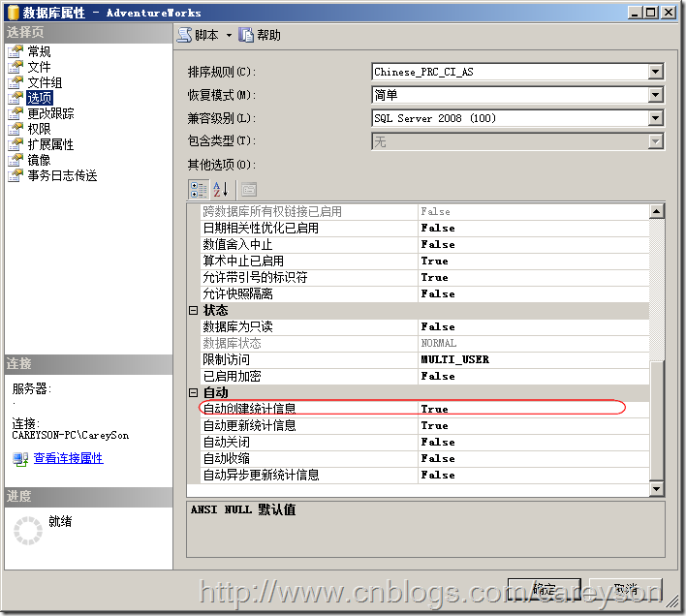Open the 帮助 help icon
The width and height of the screenshot is (686, 616).
coord(246,35)
